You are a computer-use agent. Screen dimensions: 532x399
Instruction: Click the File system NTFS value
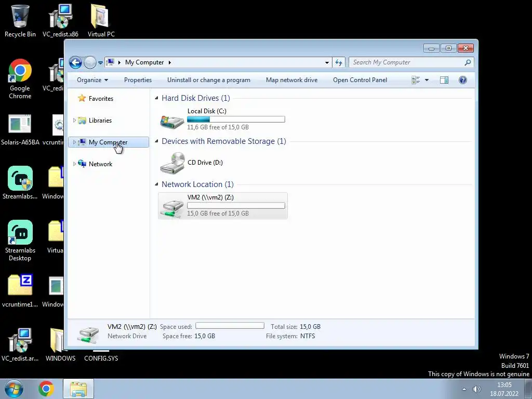[308, 336]
